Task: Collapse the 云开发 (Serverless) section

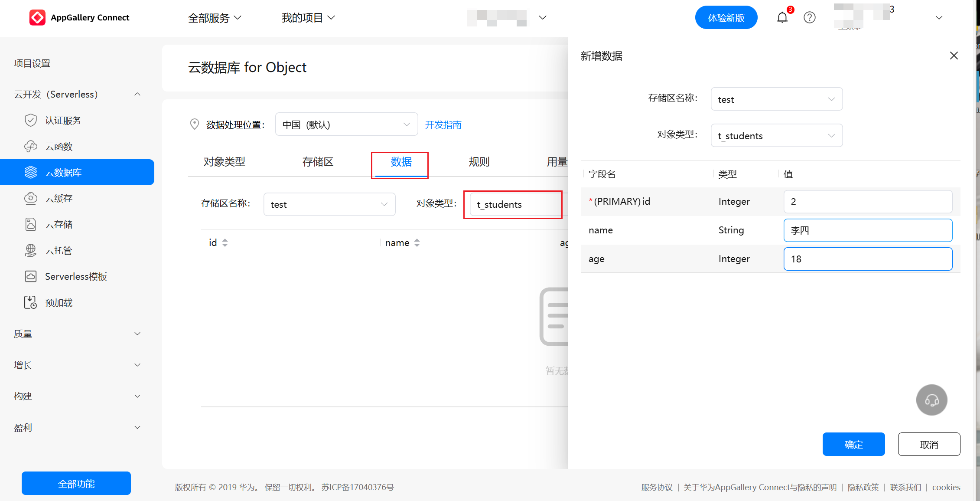Action: (137, 94)
